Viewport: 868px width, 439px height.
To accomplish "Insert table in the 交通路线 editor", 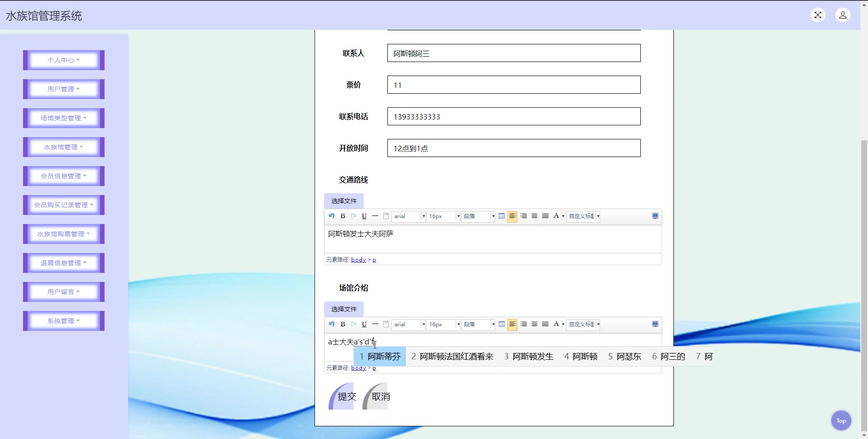I will click(501, 216).
